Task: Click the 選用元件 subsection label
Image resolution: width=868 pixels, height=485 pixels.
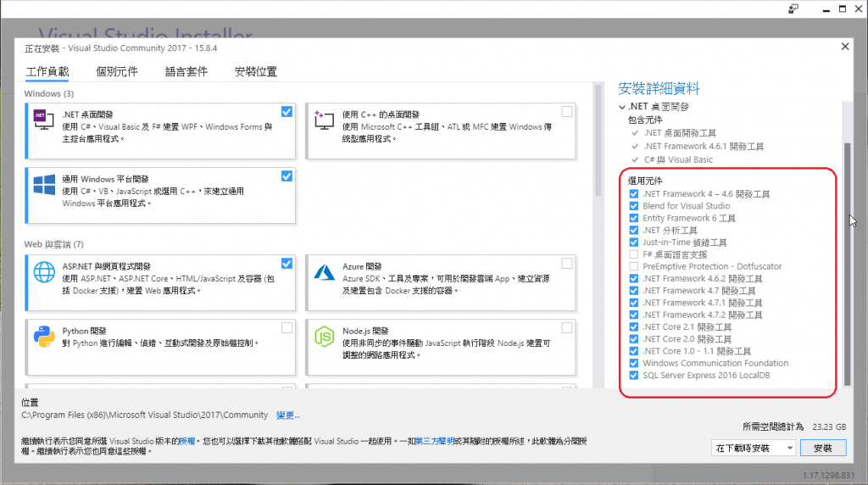Action: (x=645, y=181)
